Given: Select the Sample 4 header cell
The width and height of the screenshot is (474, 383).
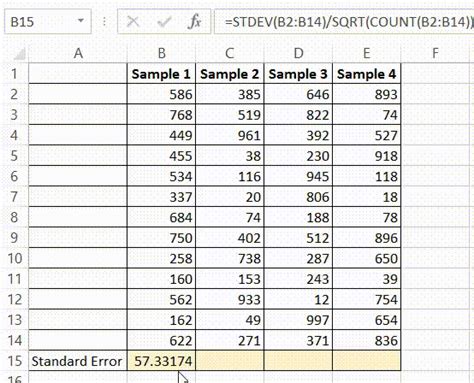Looking at the screenshot, I should pyautogui.click(x=367, y=74).
